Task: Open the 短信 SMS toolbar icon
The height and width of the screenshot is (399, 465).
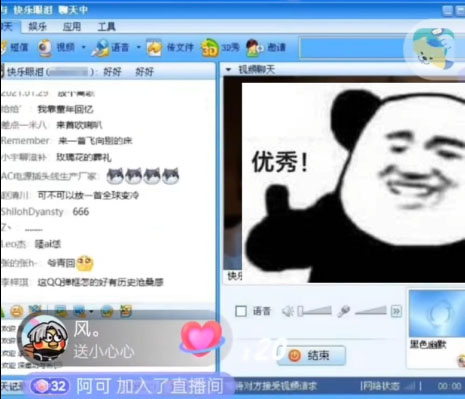Action: click(x=4, y=47)
